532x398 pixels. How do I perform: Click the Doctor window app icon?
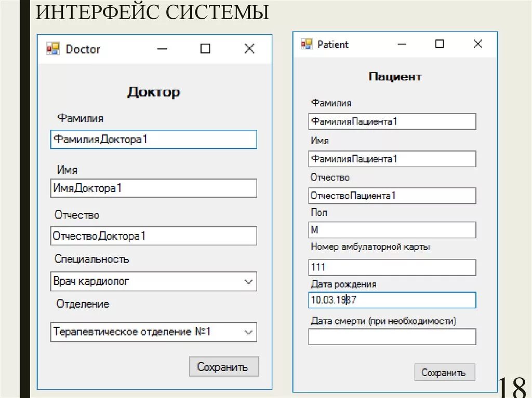coord(53,49)
